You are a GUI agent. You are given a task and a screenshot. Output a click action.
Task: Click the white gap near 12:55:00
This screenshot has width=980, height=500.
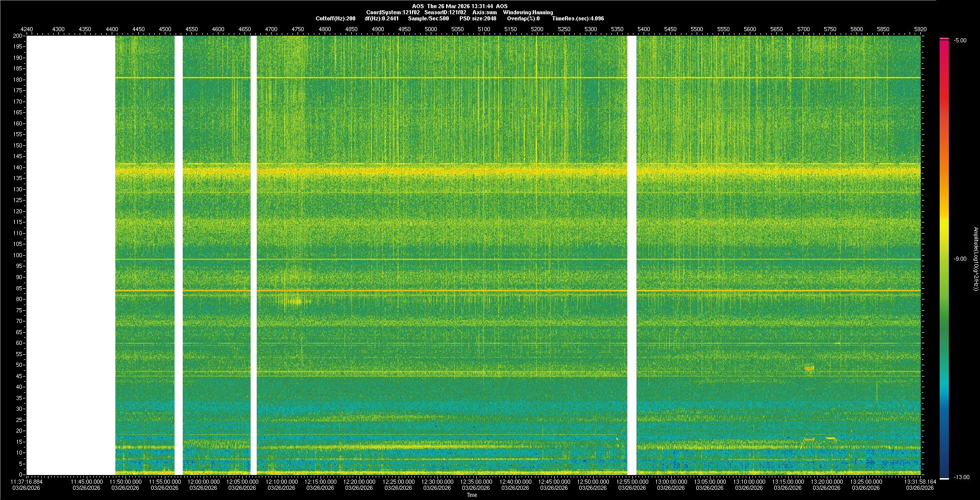[631, 255]
